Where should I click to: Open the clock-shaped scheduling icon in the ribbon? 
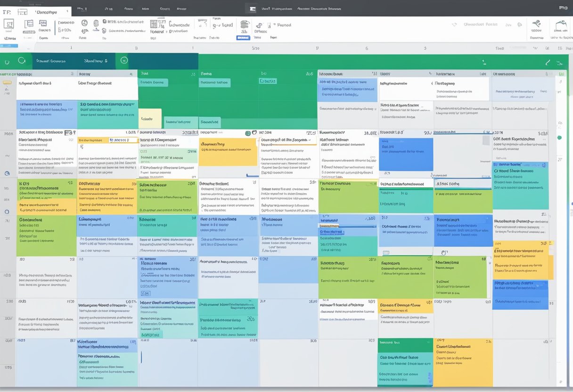pyautogui.click(x=84, y=23)
